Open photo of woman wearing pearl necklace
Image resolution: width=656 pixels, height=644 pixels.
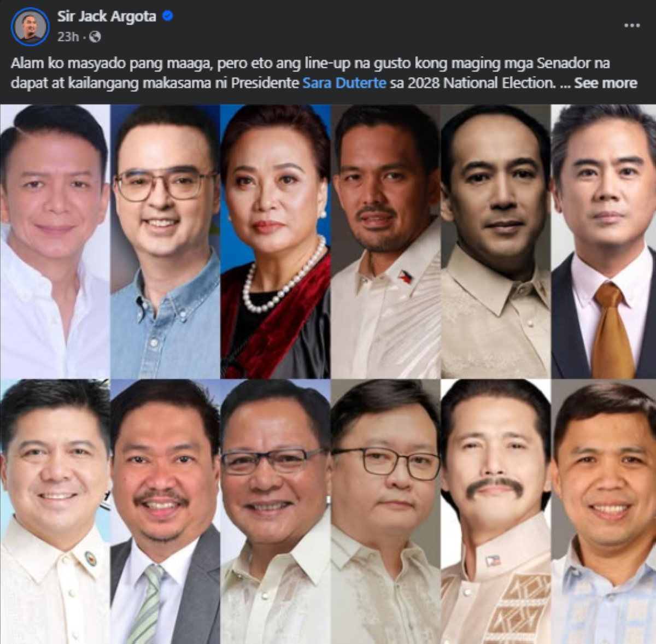pyautogui.click(x=276, y=241)
